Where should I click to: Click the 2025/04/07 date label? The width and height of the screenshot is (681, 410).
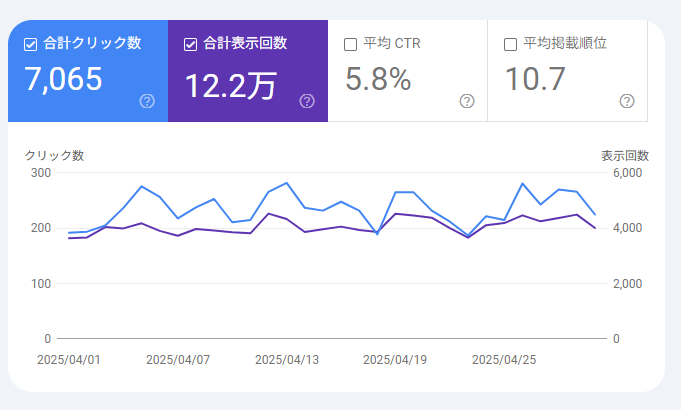tap(178, 360)
